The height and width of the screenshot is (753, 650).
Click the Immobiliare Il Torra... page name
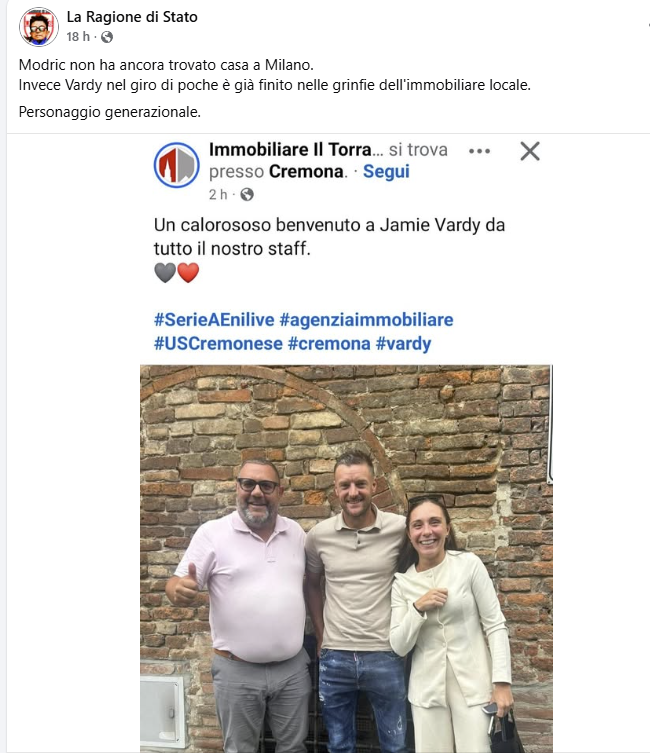click(296, 150)
